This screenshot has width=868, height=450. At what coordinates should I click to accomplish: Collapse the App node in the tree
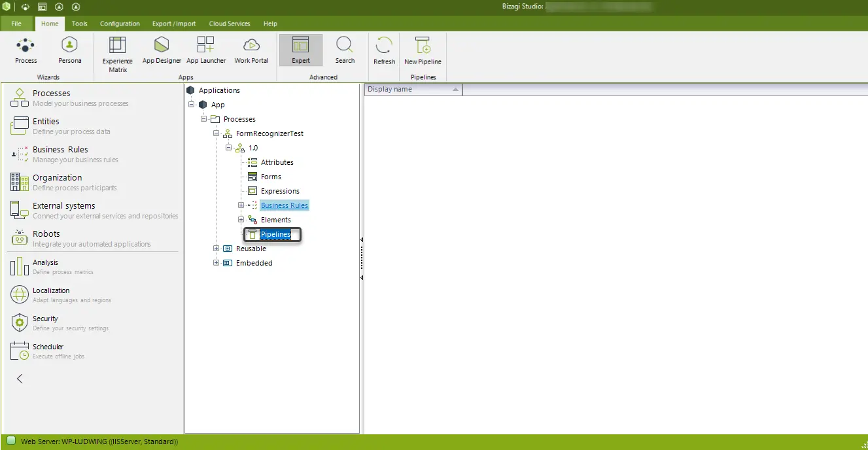191,105
